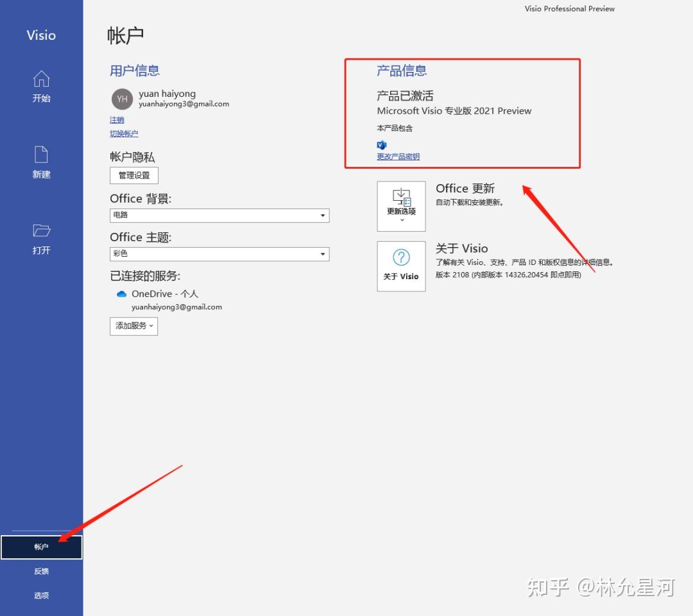
Task: Open 更新选项 via the Office 更新 icon
Action: pos(401,205)
